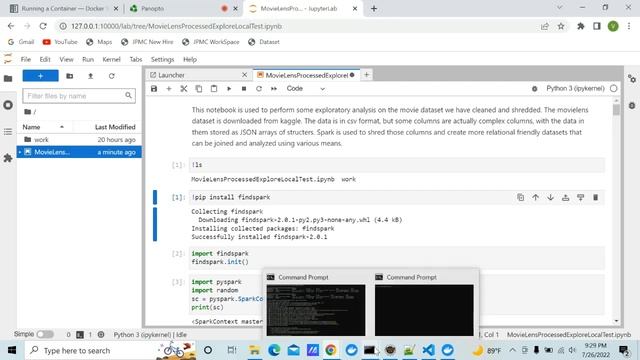Move the pip install cell up
This screenshot has height=360, width=640.
536,198
